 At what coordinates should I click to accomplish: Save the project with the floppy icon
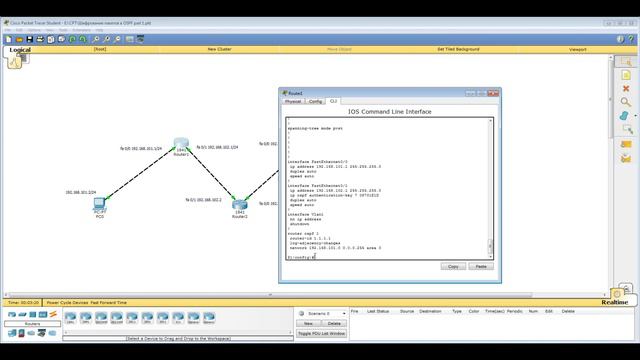(29, 39)
